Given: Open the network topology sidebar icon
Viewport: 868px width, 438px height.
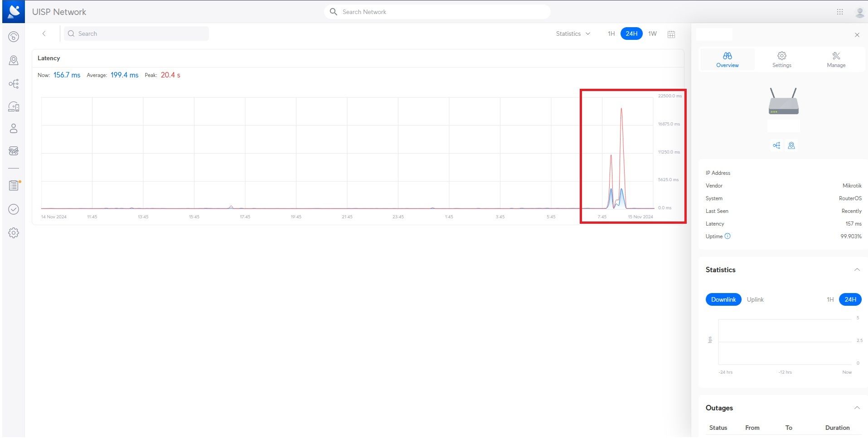Looking at the screenshot, I should pos(14,84).
